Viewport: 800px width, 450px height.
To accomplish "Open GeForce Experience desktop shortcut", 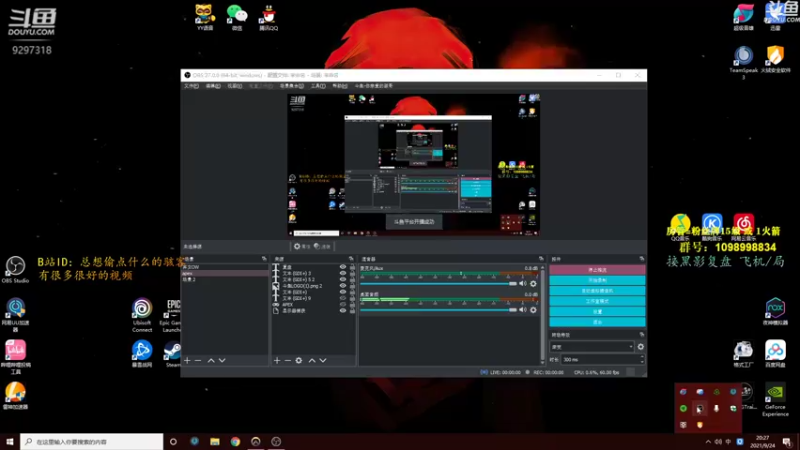I will (775, 400).
